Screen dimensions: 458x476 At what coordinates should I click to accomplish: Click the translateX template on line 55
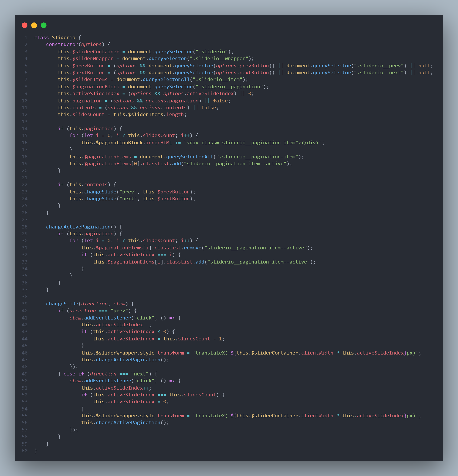point(305,415)
